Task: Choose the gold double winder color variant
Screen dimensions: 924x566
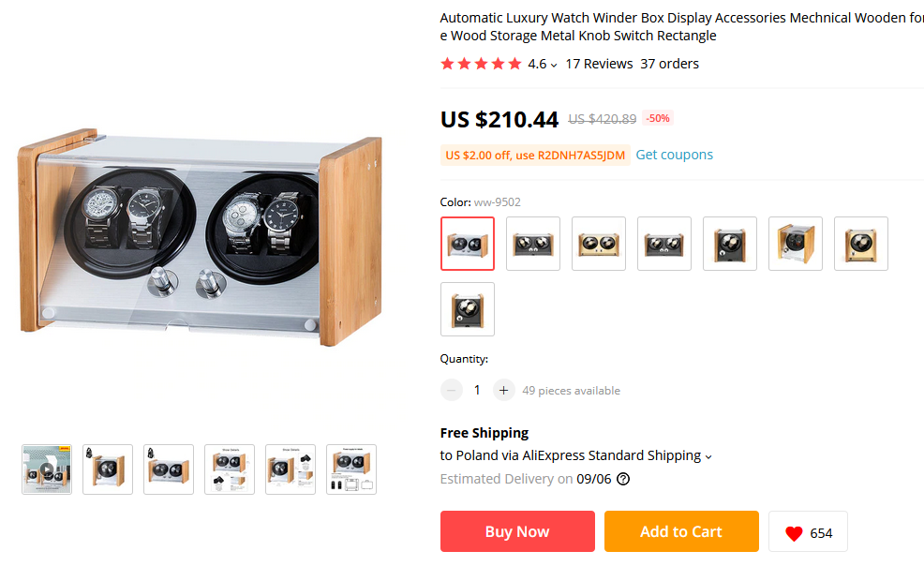Action: click(599, 244)
